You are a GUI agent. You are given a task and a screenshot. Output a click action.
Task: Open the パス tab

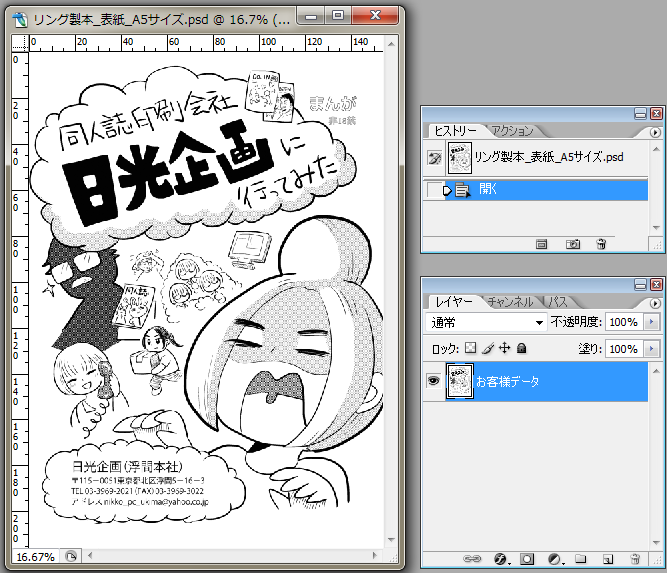[x=558, y=302]
